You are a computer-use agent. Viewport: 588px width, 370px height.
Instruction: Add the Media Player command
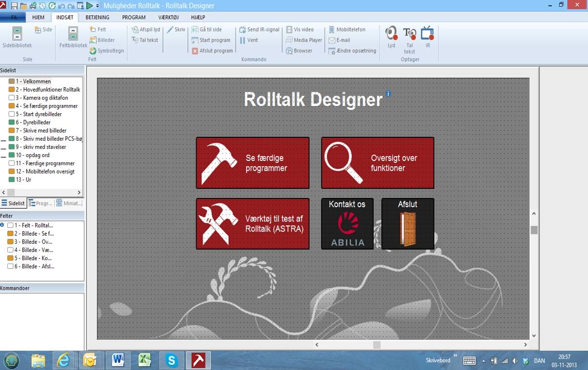(x=304, y=40)
